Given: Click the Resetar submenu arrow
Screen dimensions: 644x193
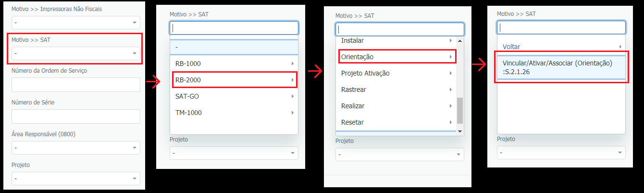Looking at the screenshot, I should click(x=450, y=122).
